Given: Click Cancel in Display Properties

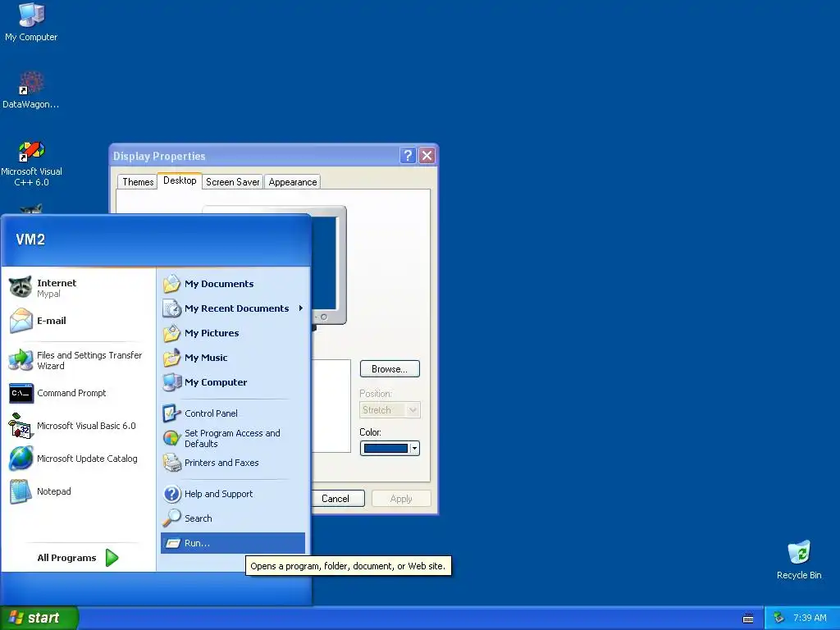Looking at the screenshot, I should [337, 499].
